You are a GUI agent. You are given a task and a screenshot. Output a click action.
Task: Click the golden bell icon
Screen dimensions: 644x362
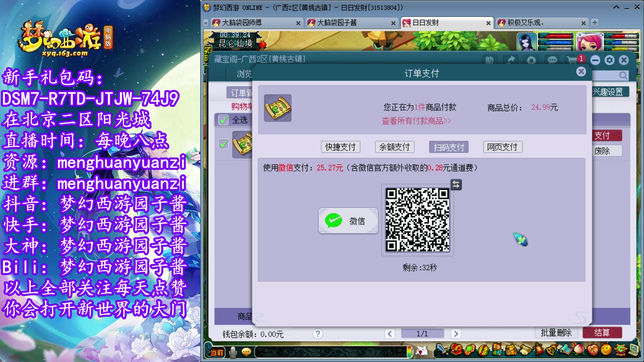[552, 349]
